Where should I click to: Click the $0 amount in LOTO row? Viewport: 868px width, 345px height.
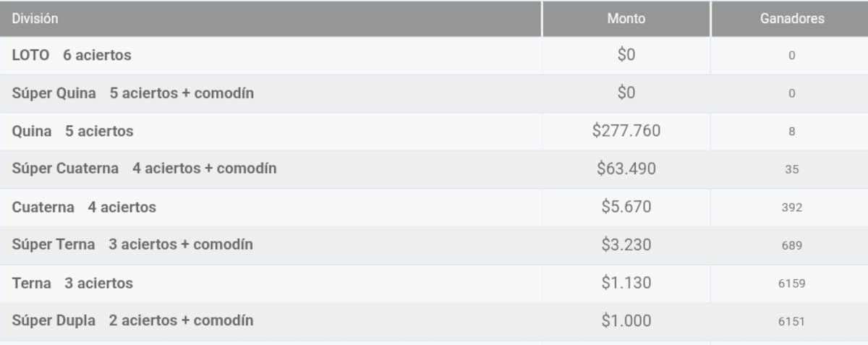[626, 55]
